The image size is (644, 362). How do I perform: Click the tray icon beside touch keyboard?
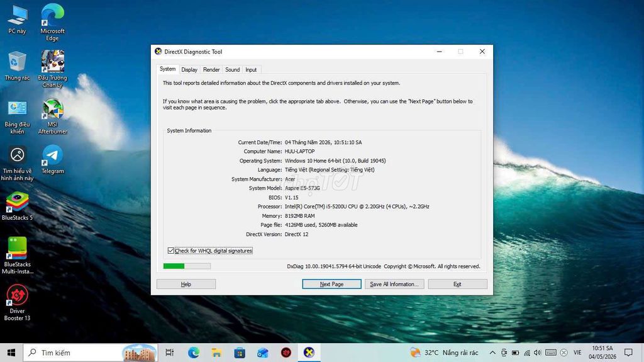tap(564, 353)
